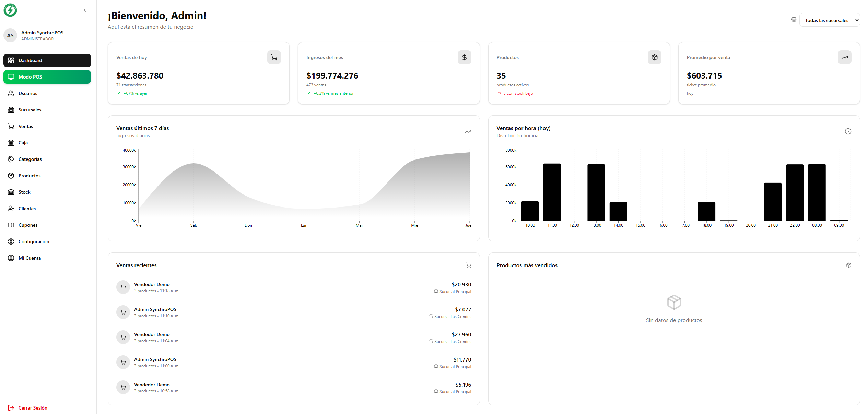Open Configuración settings

pos(47,241)
